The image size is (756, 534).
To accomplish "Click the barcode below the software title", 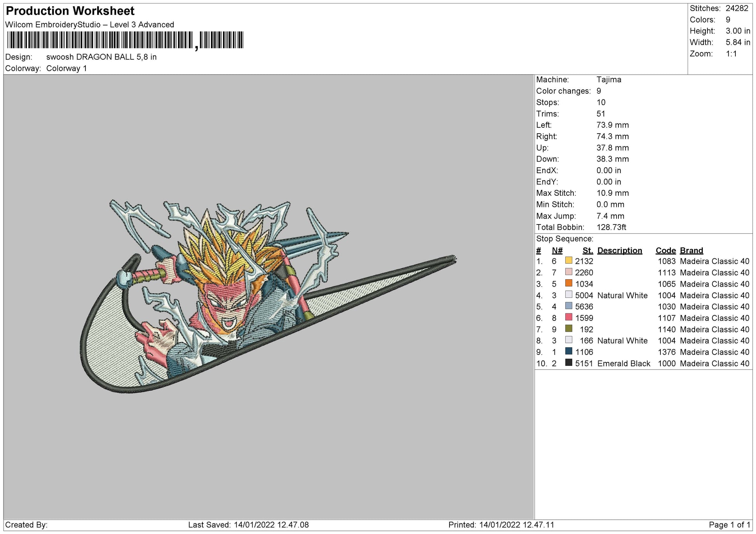I will 125,40.
